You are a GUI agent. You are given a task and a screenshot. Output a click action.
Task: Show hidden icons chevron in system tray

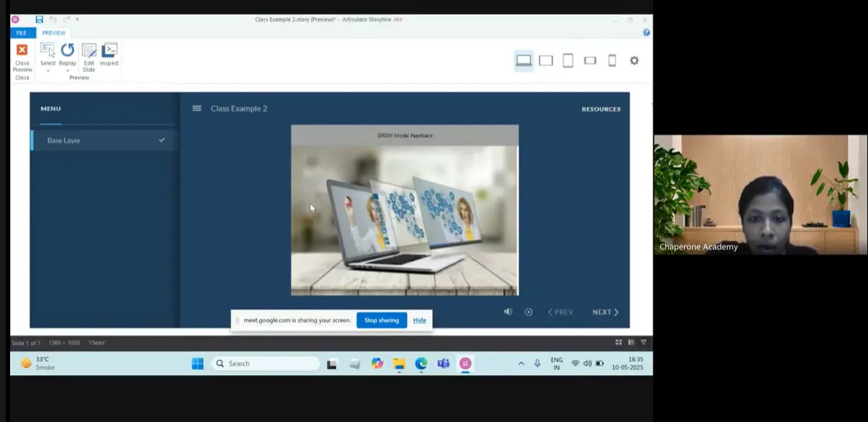[521, 364]
